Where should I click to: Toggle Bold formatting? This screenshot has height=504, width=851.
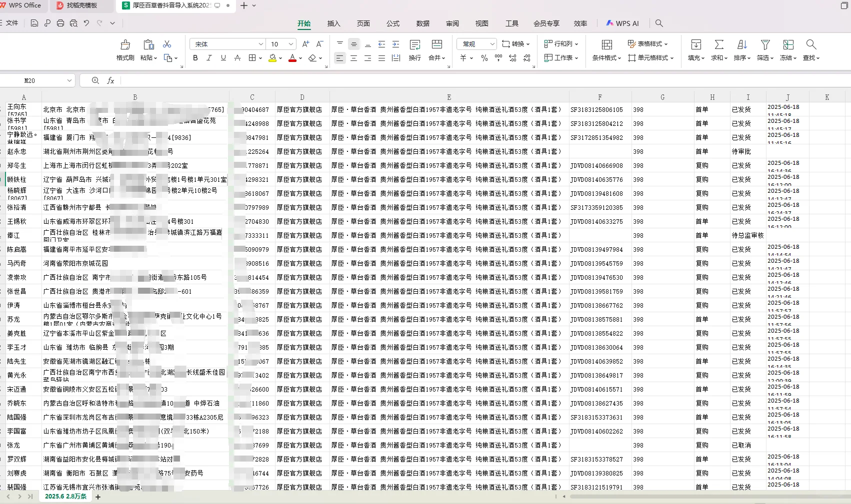point(195,58)
